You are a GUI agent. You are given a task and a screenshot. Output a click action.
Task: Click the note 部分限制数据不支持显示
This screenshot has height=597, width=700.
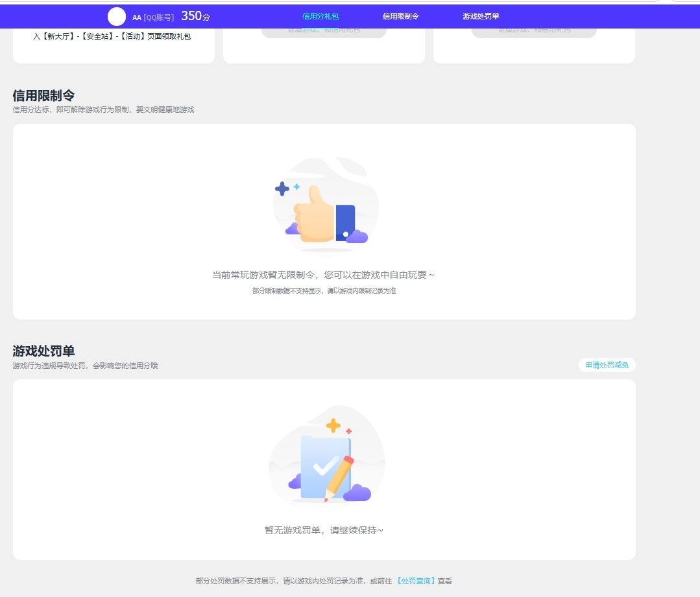pos(287,291)
